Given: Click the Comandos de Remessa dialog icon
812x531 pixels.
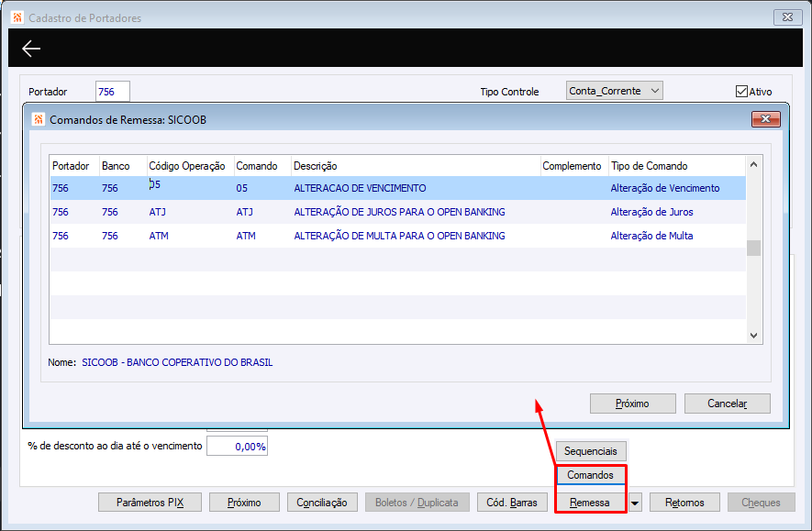Looking at the screenshot, I should (39, 119).
